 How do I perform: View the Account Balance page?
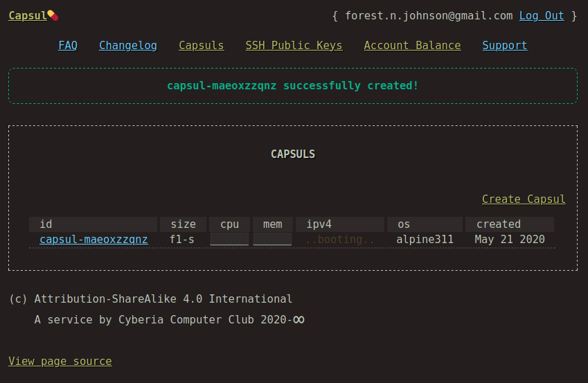pyautogui.click(x=413, y=46)
